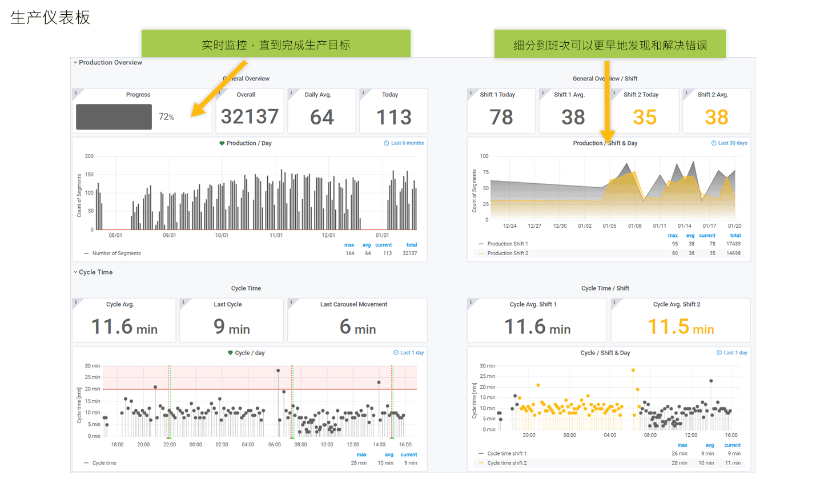Click the info icon on the Shift 1 Today panel
Image resolution: width=824 pixels, height=504 pixels.
(471, 92)
